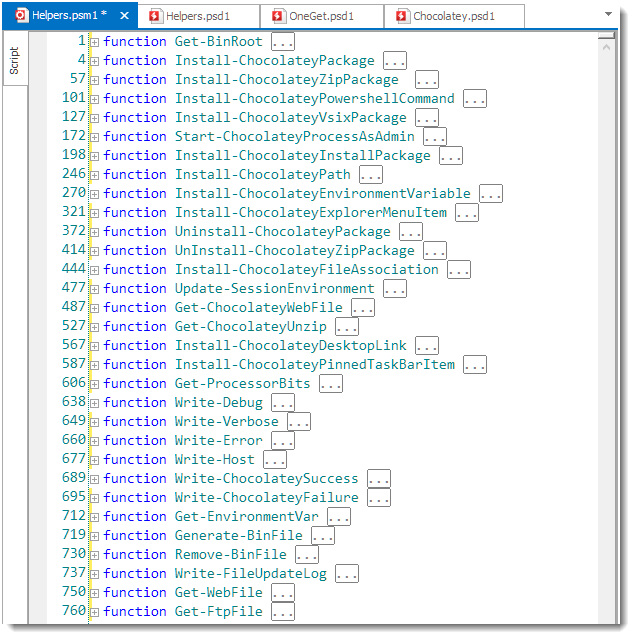Expand the Install-ChocolateyPowershellCommand function fold
The image size is (635, 639).
pos(95,99)
